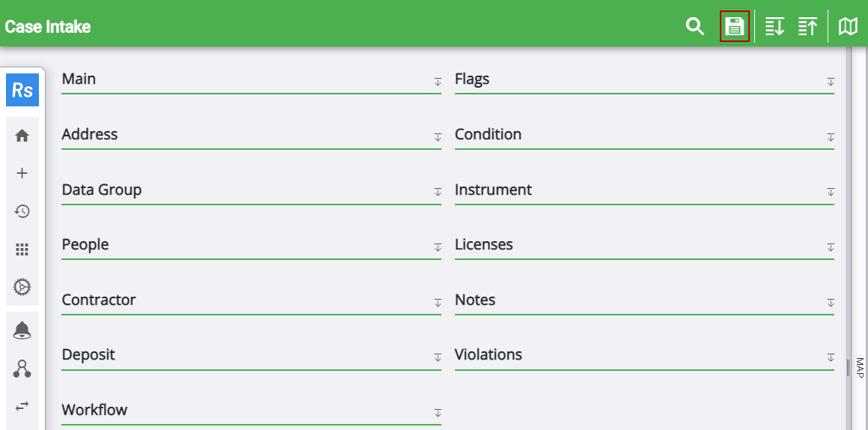Click the collapse all sections icon
This screenshot has height=430, width=868.
pyautogui.click(x=807, y=27)
